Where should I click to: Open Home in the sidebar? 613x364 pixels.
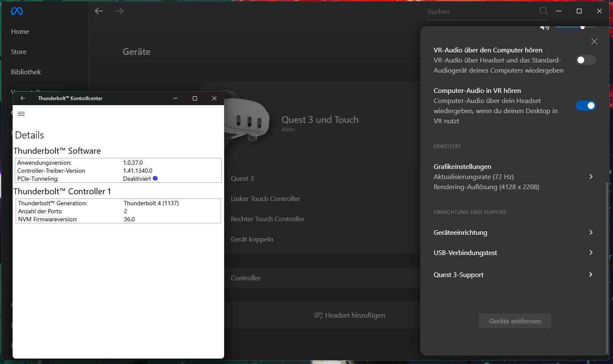click(20, 32)
